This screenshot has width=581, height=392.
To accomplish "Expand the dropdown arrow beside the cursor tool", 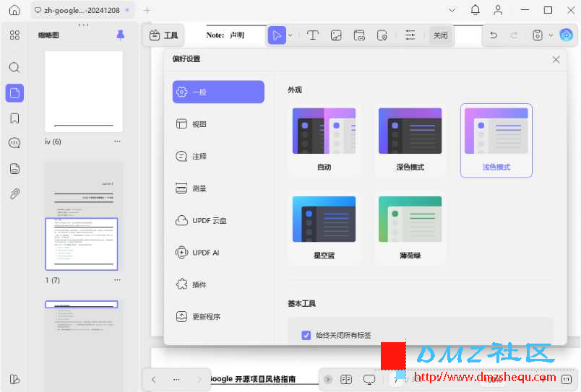I will coord(290,35).
